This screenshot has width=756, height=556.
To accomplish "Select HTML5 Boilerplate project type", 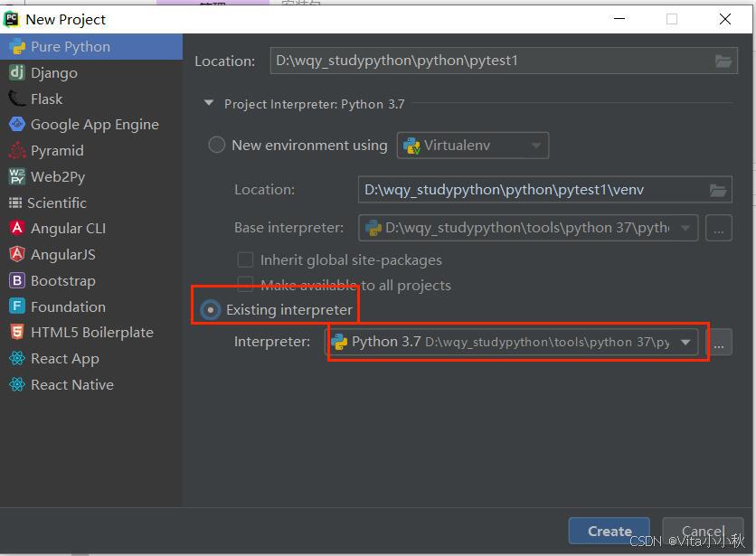I will (91, 333).
